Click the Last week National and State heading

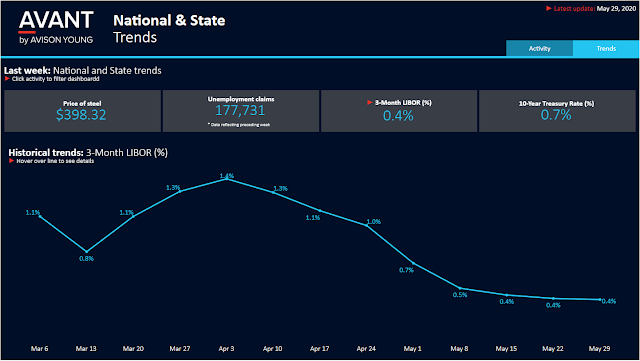pos(83,71)
